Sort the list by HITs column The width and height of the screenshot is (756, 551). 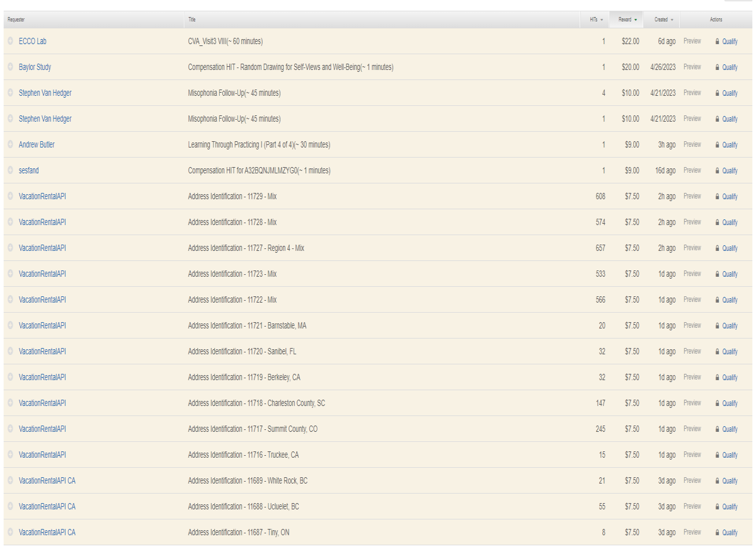coord(595,20)
